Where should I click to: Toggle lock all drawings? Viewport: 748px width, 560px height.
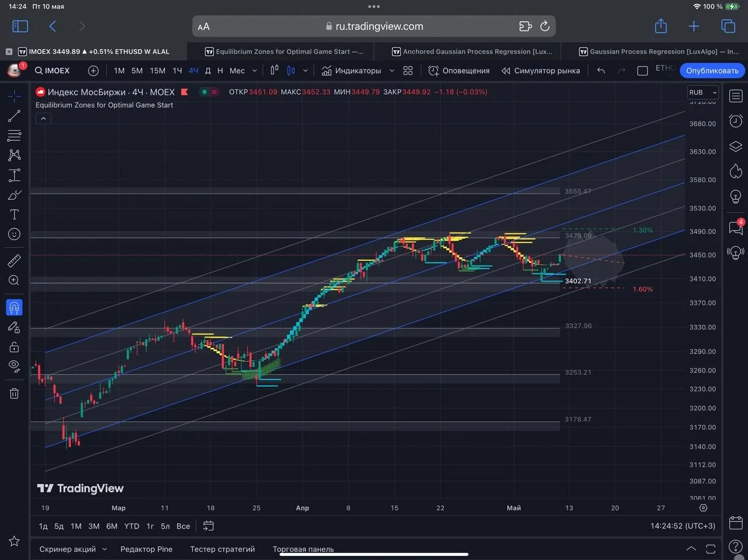coord(15,347)
